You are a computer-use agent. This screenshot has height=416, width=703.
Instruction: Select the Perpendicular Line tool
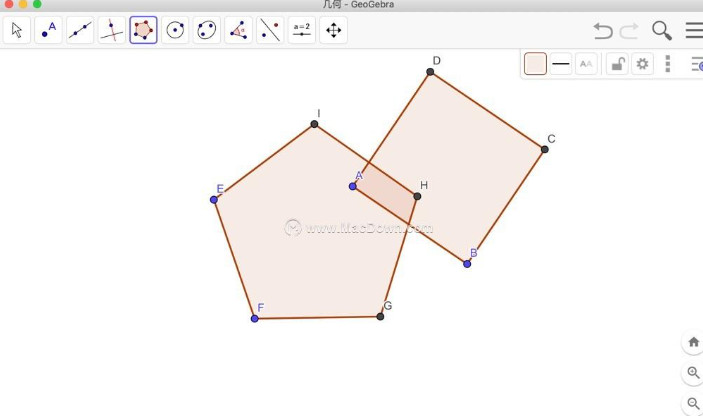coord(112,30)
